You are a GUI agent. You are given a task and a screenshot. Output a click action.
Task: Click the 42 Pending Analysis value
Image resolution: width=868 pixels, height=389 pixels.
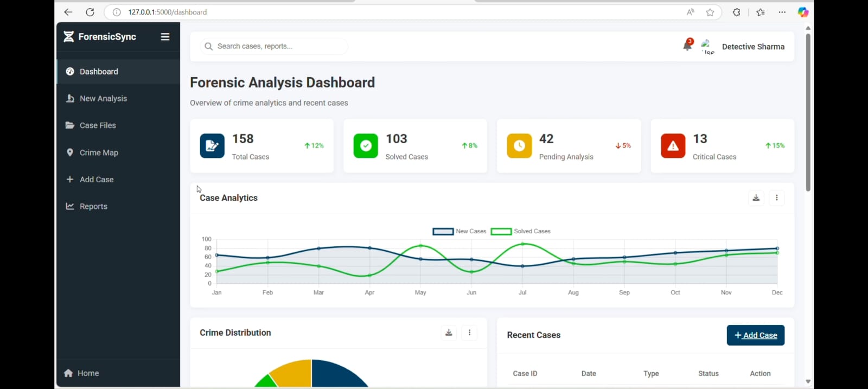pos(546,139)
